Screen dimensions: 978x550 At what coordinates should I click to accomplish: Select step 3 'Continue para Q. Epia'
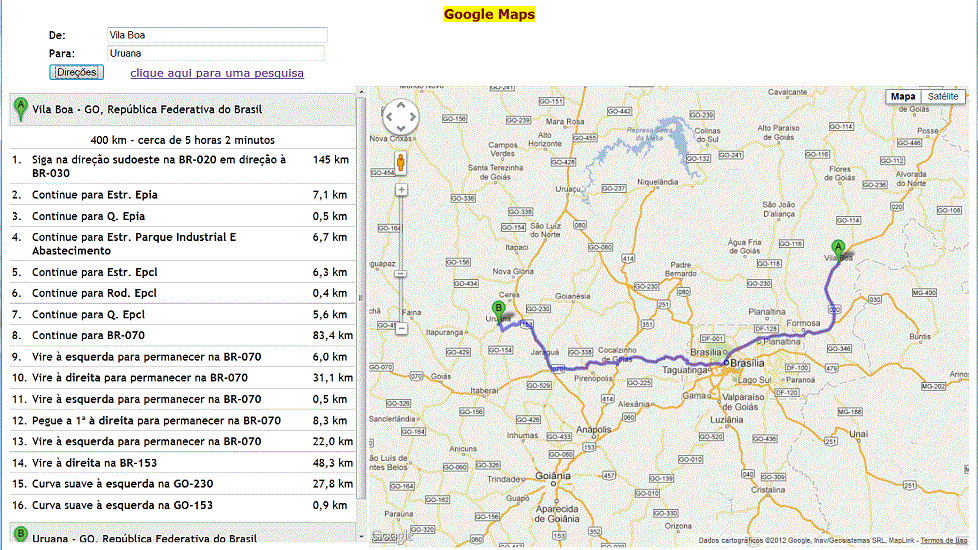(x=183, y=216)
